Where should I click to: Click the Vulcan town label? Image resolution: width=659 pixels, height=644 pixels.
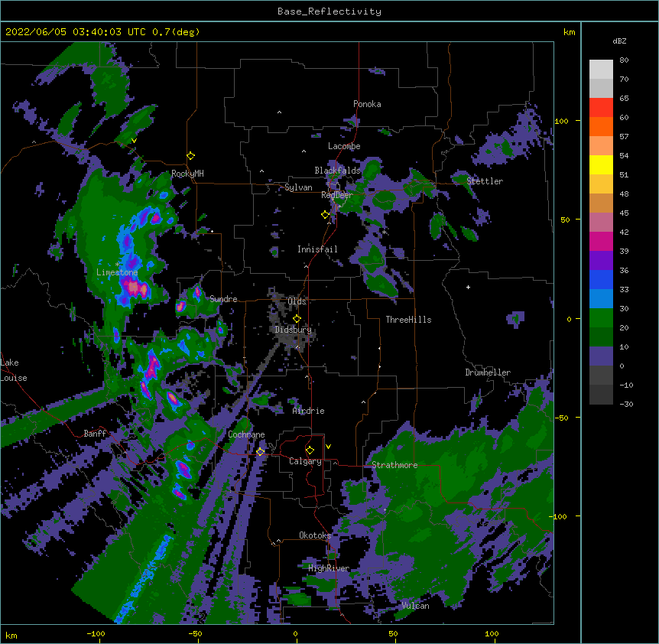tap(415, 606)
